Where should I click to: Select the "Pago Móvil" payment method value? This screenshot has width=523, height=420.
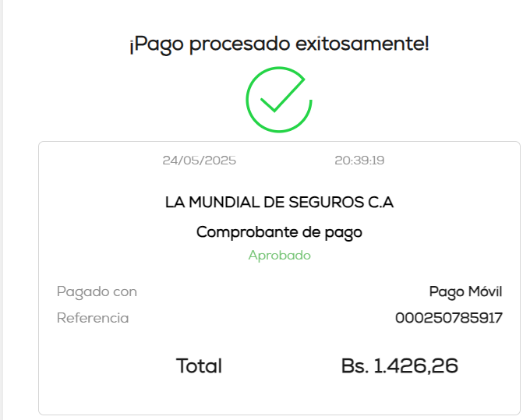[465, 291]
